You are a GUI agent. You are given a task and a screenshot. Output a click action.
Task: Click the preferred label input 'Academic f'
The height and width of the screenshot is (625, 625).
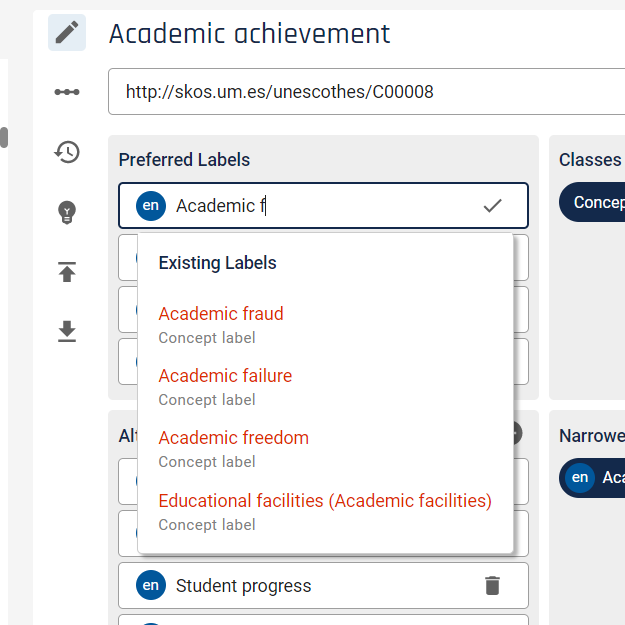click(x=323, y=206)
